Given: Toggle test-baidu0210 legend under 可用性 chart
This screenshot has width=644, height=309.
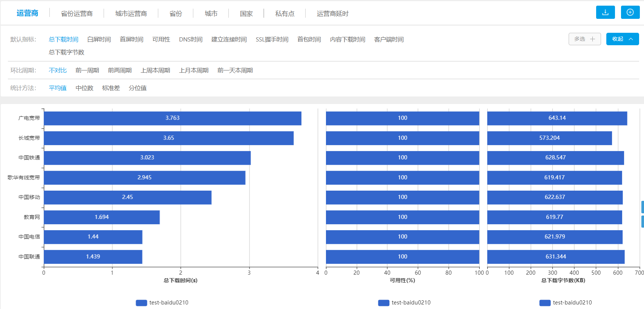Looking at the screenshot, I should coord(405,303).
